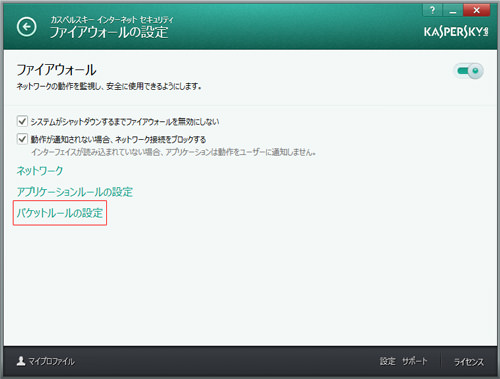Click ネットワークの動作を監視し description text

(x=109, y=87)
